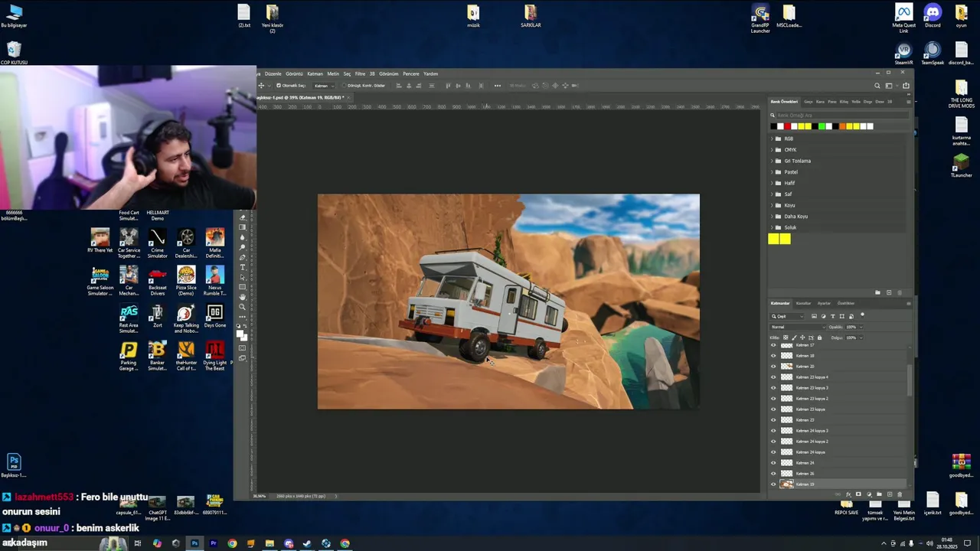
Task: Open blend mode Normal dropdown
Action: [x=798, y=327]
